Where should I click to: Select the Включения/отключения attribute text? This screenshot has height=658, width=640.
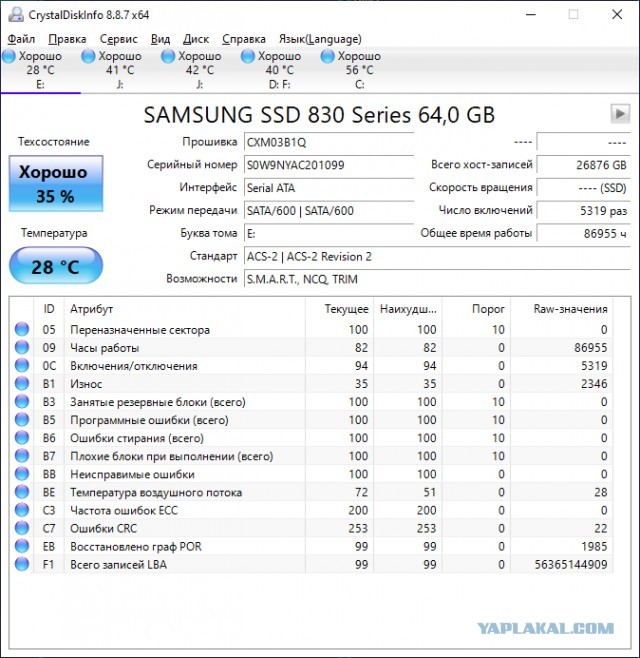[x=133, y=366]
